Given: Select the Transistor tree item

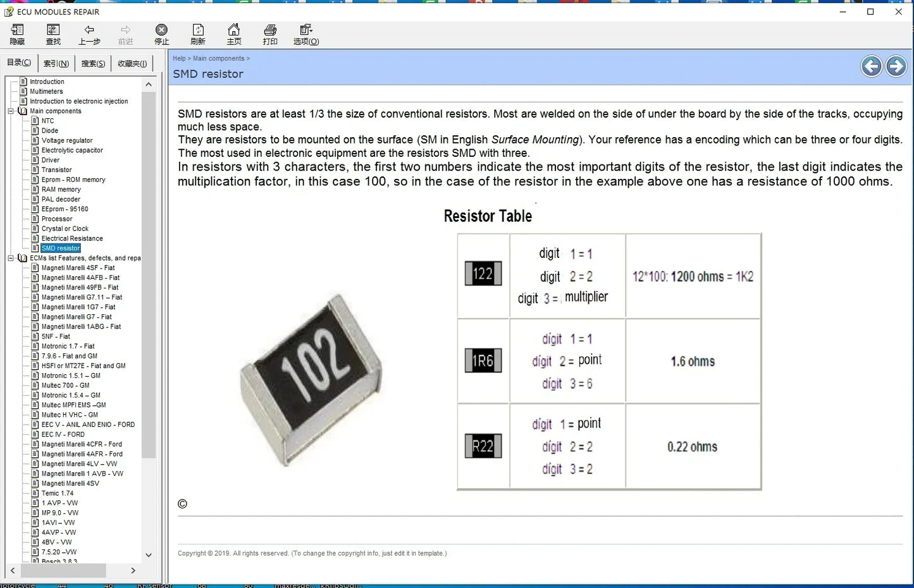Looking at the screenshot, I should click(x=57, y=169).
